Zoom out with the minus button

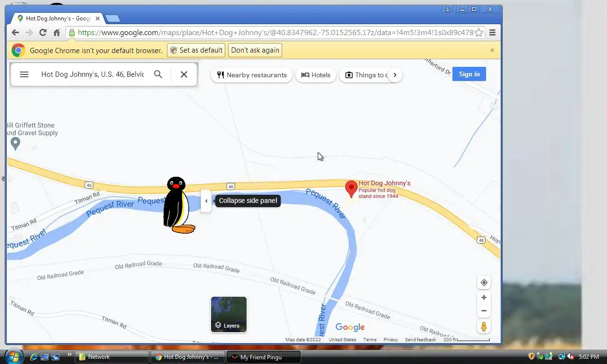point(484,311)
